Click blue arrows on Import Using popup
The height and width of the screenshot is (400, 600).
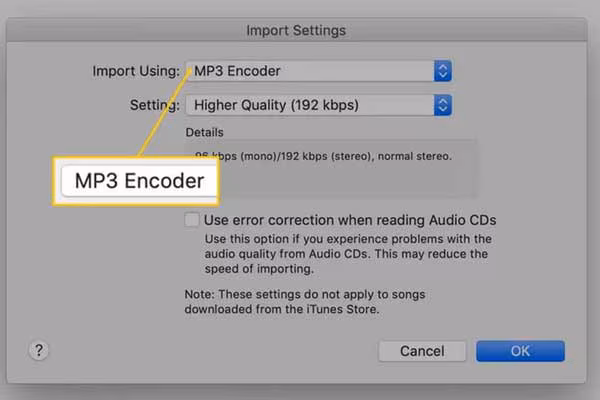click(443, 71)
